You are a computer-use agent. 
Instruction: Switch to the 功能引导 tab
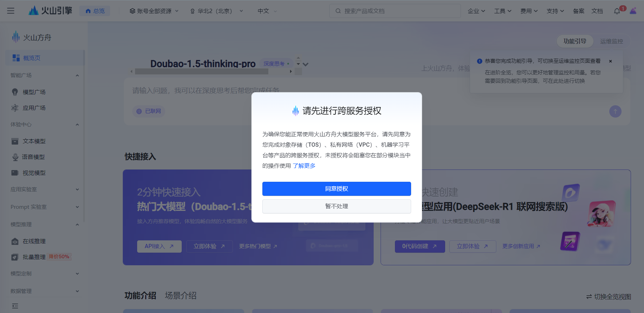(575, 41)
